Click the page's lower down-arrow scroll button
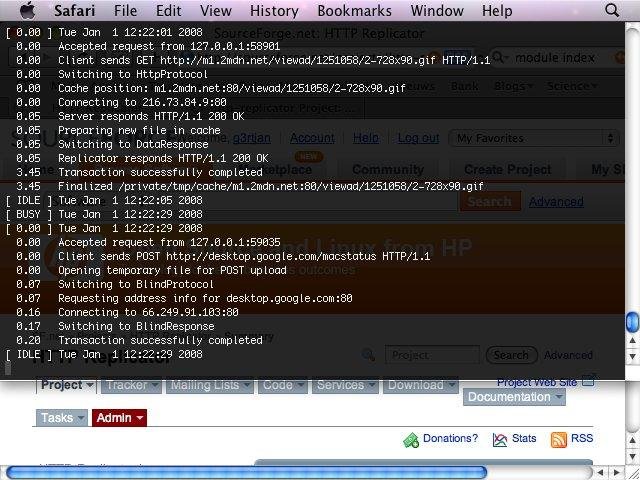The height and width of the screenshot is (480, 640). (632, 456)
